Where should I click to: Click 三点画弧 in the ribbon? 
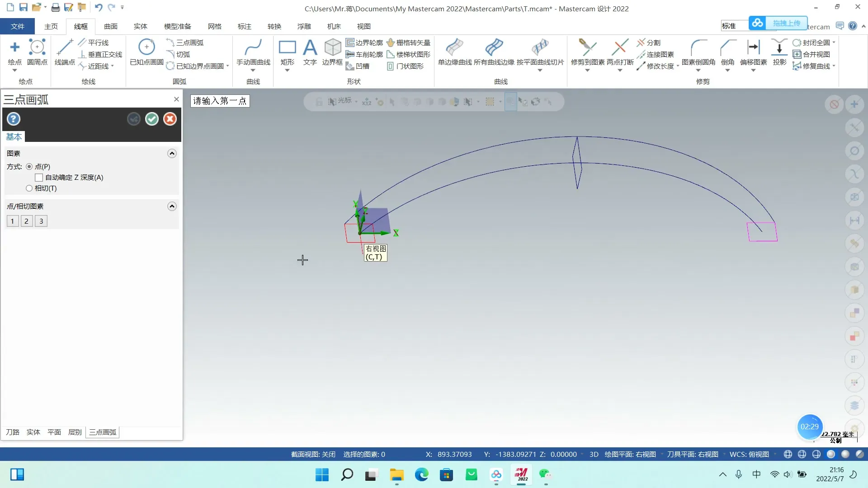[189, 42]
